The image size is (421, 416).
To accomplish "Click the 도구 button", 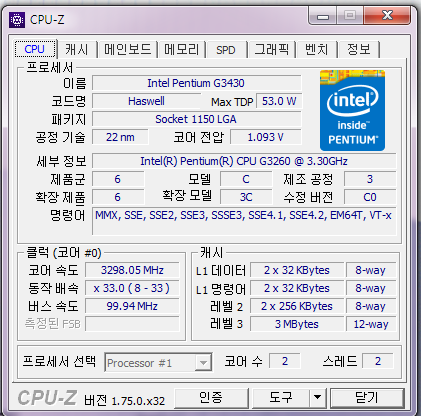I will 281,397.
